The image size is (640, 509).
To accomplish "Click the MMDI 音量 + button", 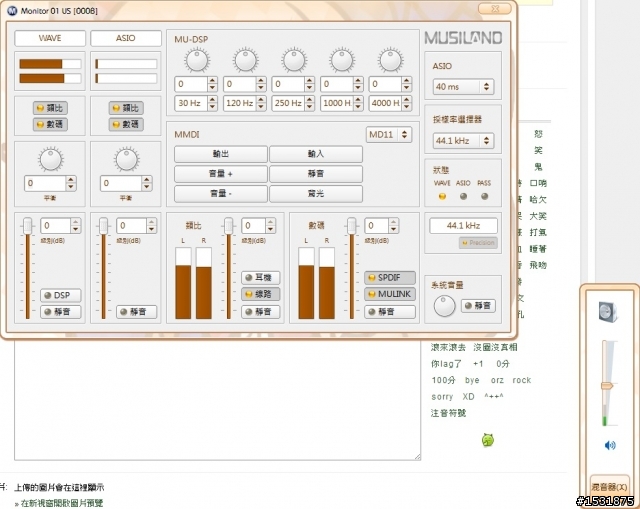I will coord(221,174).
